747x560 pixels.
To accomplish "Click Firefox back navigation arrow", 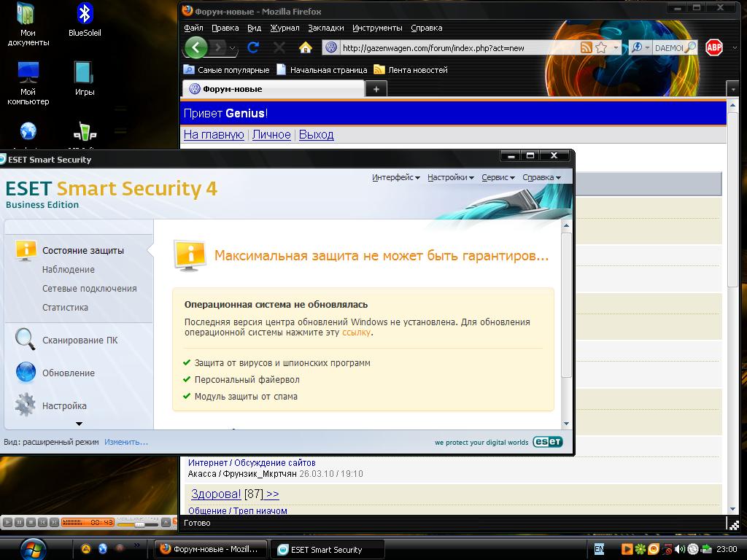I will click(x=196, y=47).
